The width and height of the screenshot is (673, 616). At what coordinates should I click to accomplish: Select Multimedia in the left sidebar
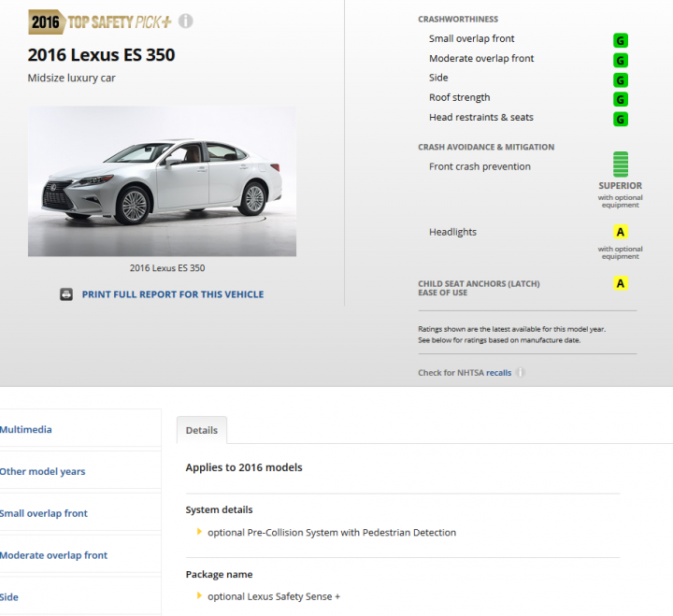pyautogui.click(x=26, y=430)
